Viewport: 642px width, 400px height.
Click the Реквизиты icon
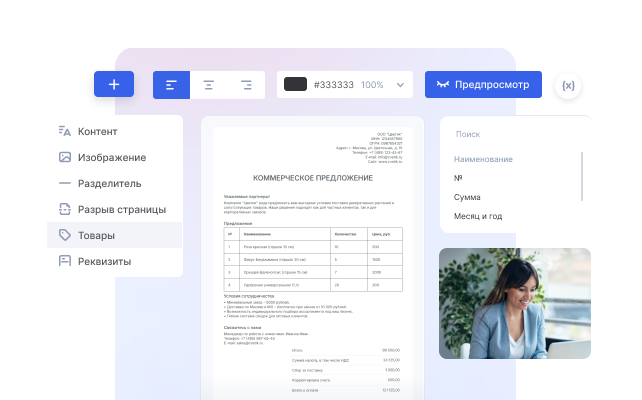coord(65,261)
